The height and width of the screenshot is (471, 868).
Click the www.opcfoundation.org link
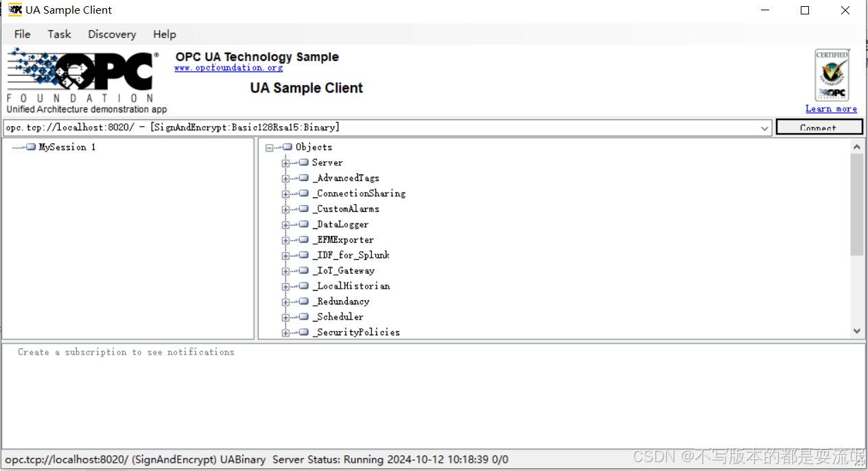(228, 68)
